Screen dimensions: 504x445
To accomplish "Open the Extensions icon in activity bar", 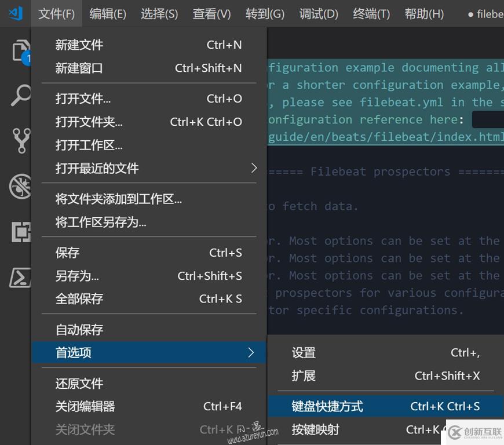I will tap(21, 232).
